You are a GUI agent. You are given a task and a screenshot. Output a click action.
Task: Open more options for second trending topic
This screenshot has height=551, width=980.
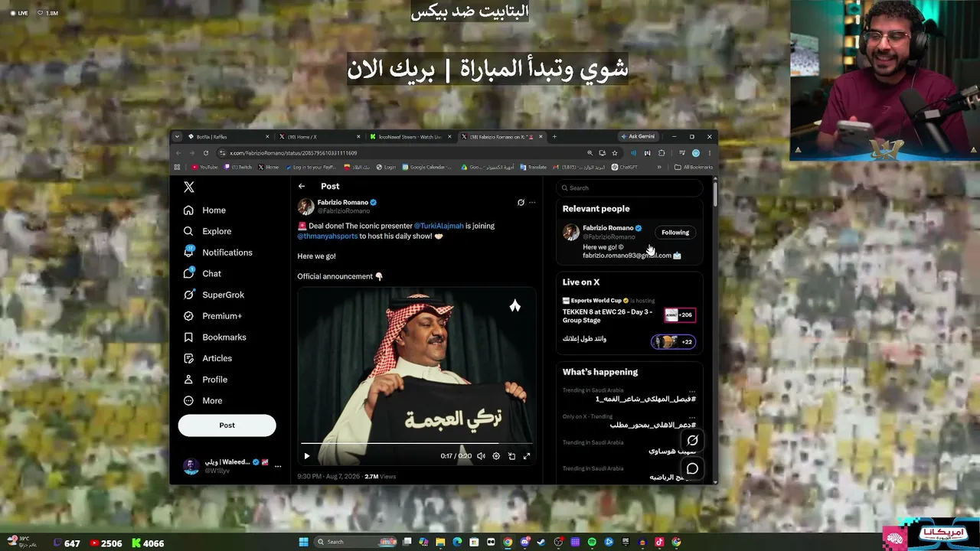tap(692, 417)
